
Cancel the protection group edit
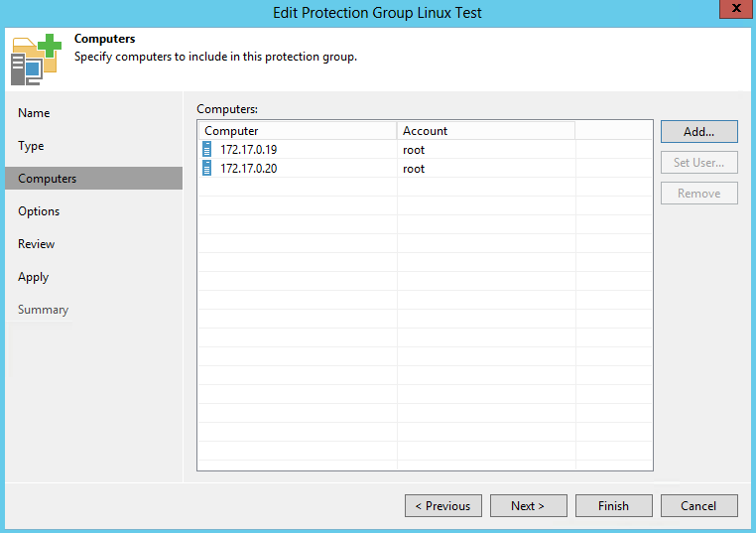(x=698, y=506)
